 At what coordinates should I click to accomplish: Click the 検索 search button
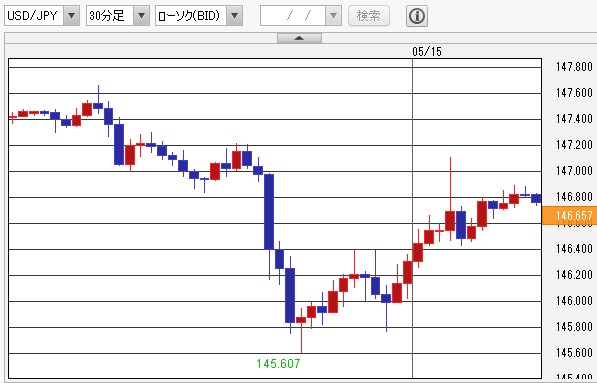(369, 16)
